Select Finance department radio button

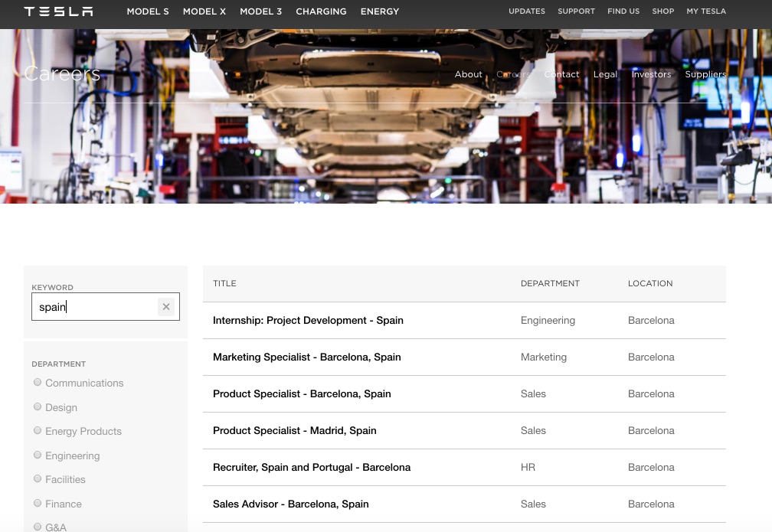38,503
